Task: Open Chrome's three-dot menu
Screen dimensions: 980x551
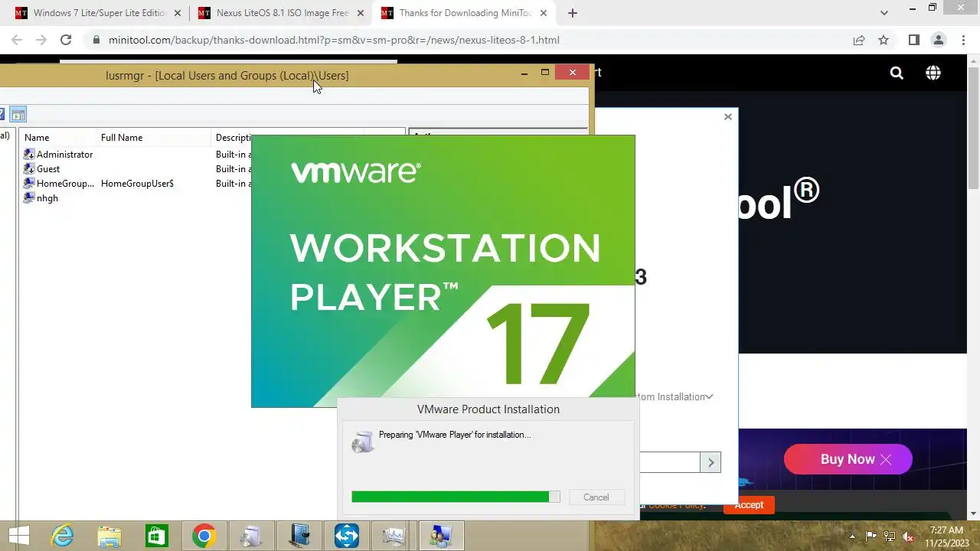Action: 962,40
